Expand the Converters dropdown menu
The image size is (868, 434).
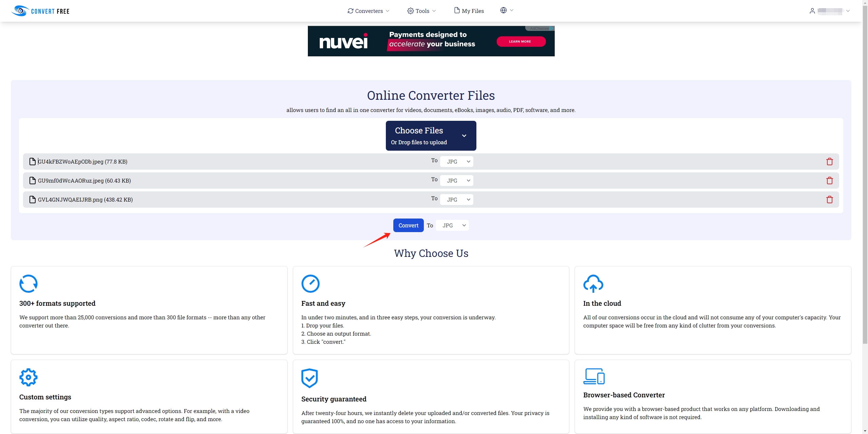pyautogui.click(x=369, y=11)
